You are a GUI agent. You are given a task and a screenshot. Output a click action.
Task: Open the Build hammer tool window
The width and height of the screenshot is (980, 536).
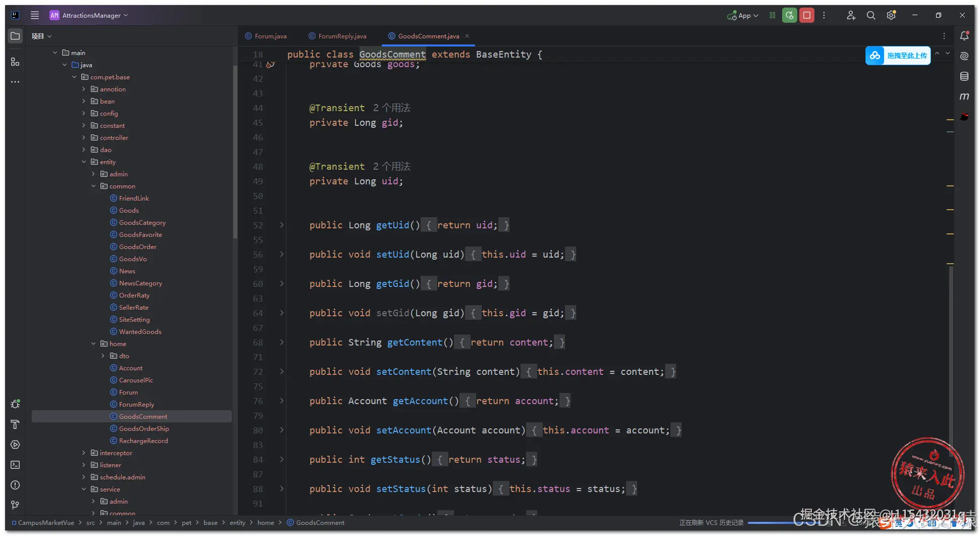point(15,424)
